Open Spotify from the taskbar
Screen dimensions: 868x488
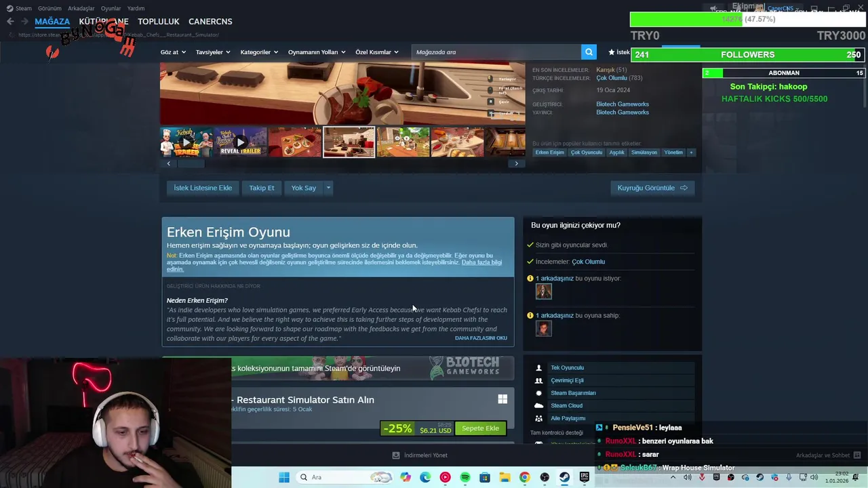tap(465, 477)
